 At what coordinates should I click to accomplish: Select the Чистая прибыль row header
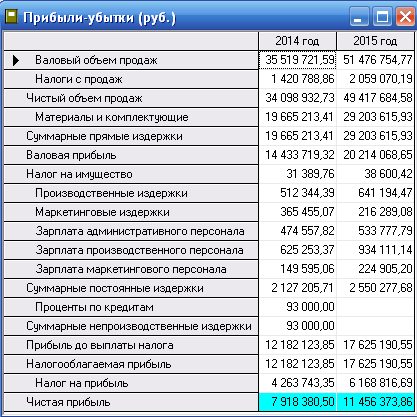(x=131, y=402)
